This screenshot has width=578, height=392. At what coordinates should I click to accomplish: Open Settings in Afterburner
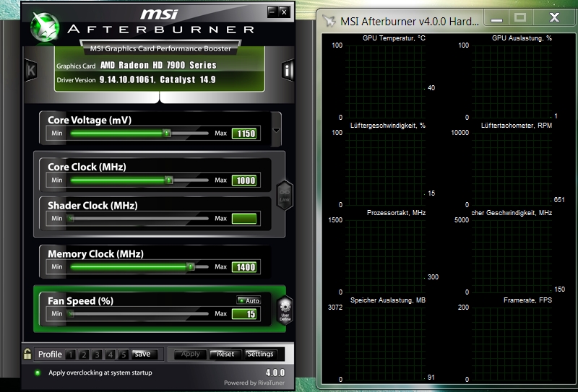tap(261, 354)
